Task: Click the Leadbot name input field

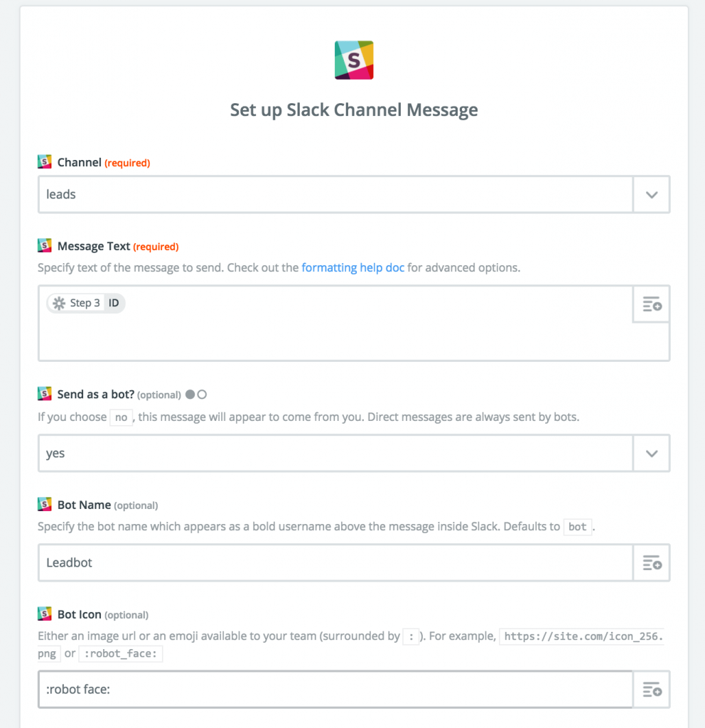Action: [x=284, y=562]
